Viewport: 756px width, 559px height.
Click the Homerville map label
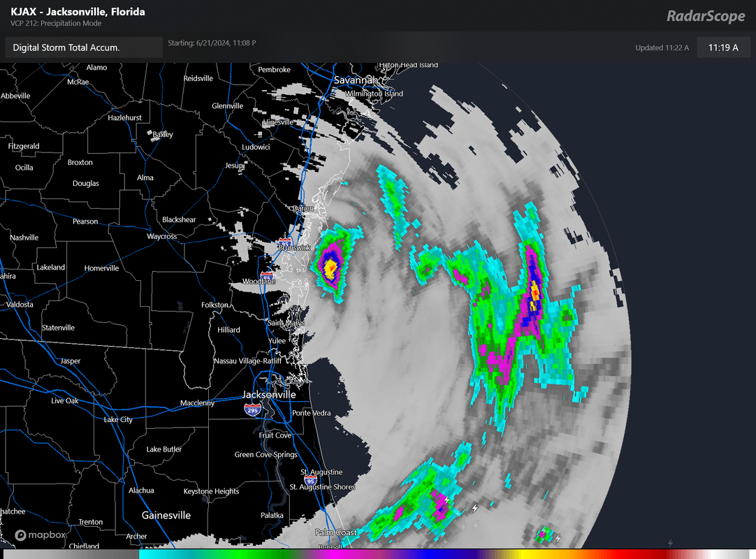[101, 268]
